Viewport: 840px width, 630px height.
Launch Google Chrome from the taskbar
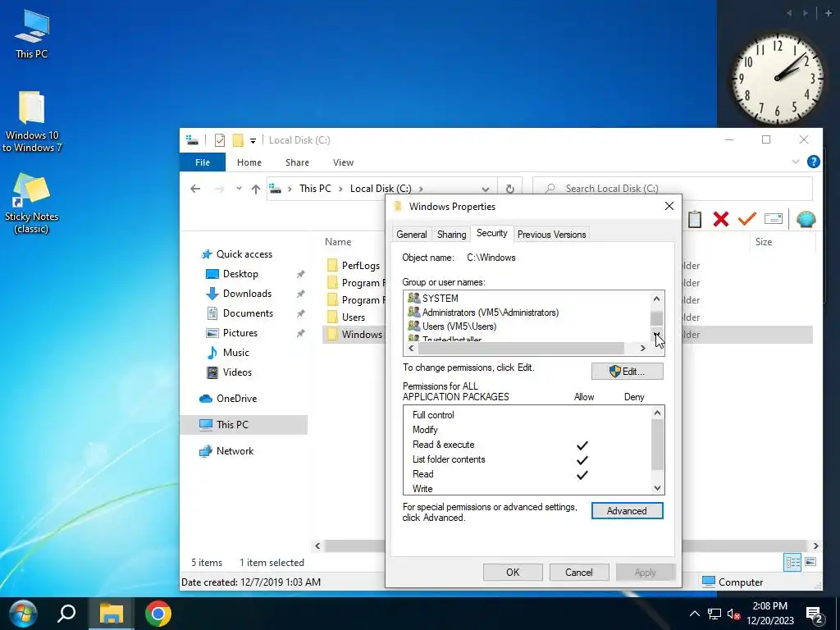[x=158, y=614]
